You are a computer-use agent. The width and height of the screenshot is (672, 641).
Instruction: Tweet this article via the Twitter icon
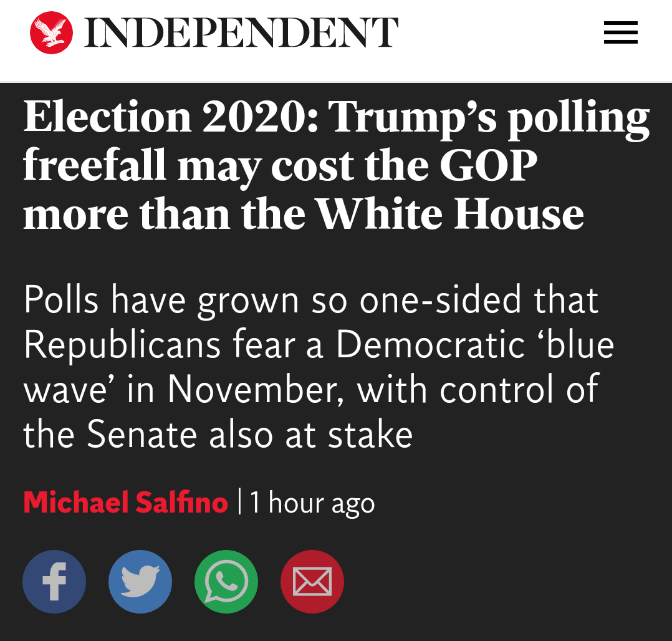coord(140,581)
